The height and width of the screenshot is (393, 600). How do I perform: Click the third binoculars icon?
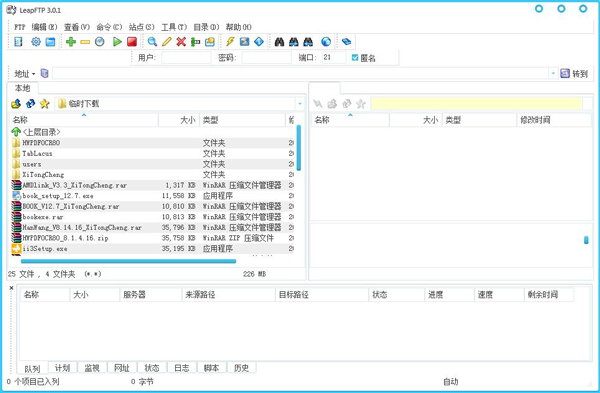(308, 42)
